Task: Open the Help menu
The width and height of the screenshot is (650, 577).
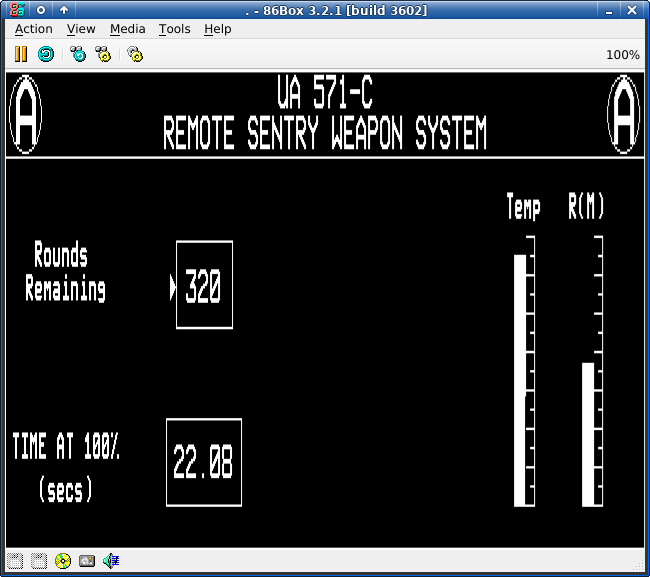Action: 218,29
